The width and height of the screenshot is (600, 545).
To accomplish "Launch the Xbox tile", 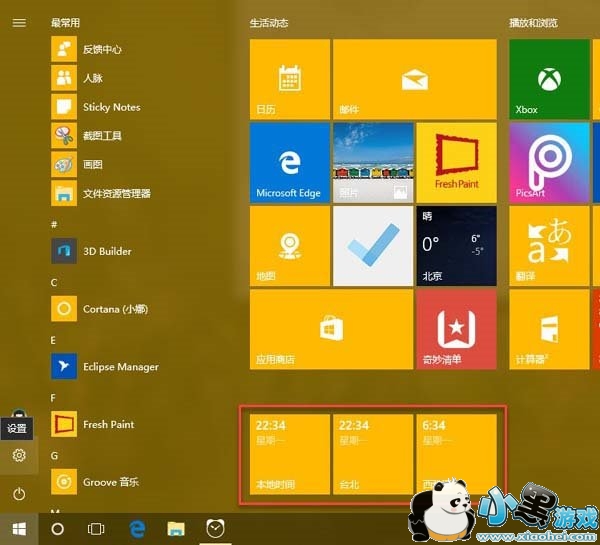I will point(549,79).
